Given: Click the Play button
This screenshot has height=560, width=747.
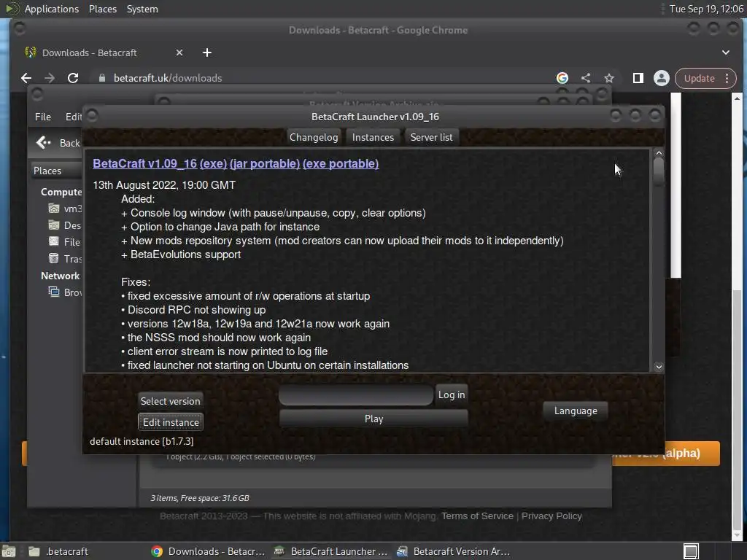Looking at the screenshot, I should (x=374, y=419).
